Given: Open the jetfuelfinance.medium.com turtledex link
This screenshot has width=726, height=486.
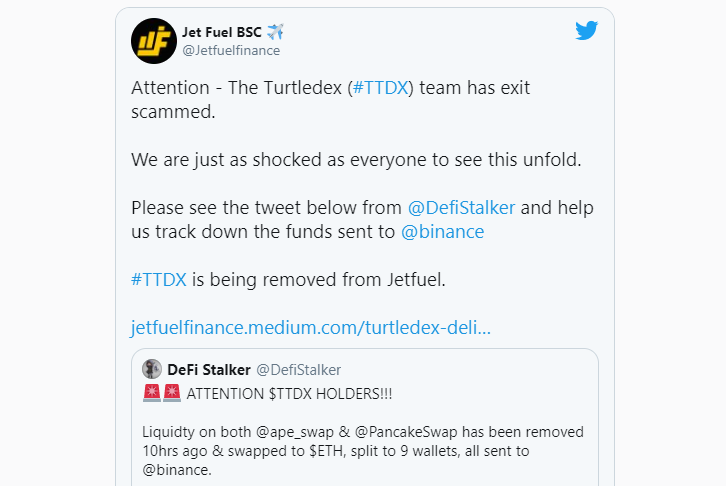Looking at the screenshot, I should pyautogui.click(x=311, y=328).
